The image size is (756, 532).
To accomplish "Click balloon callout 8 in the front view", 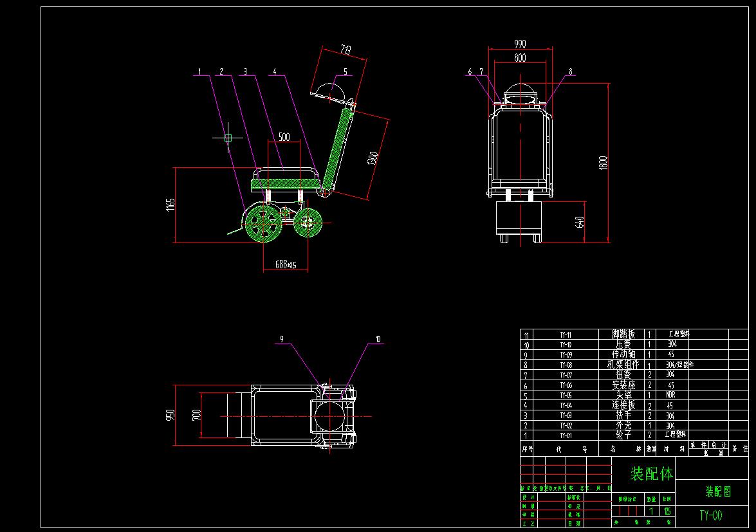I will coord(569,71).
